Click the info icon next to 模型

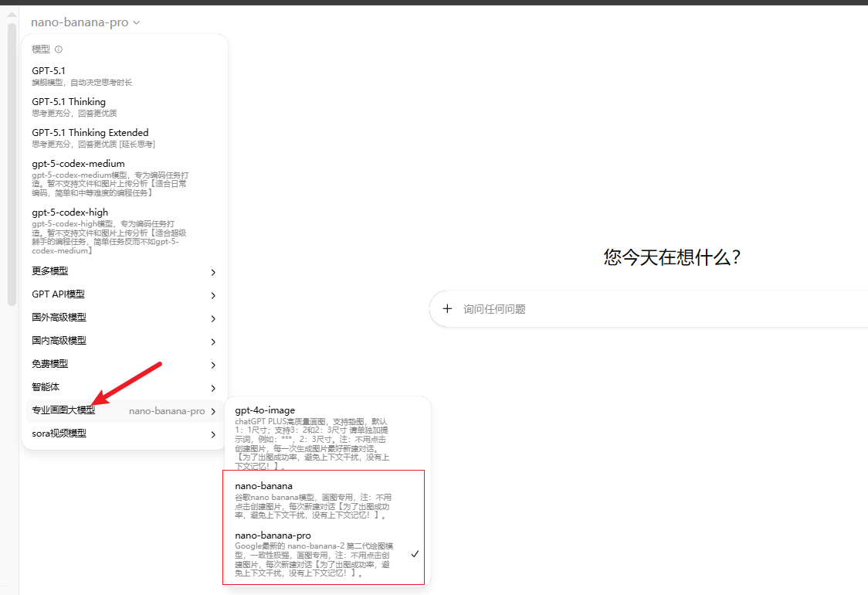click(x=59, y=49)
